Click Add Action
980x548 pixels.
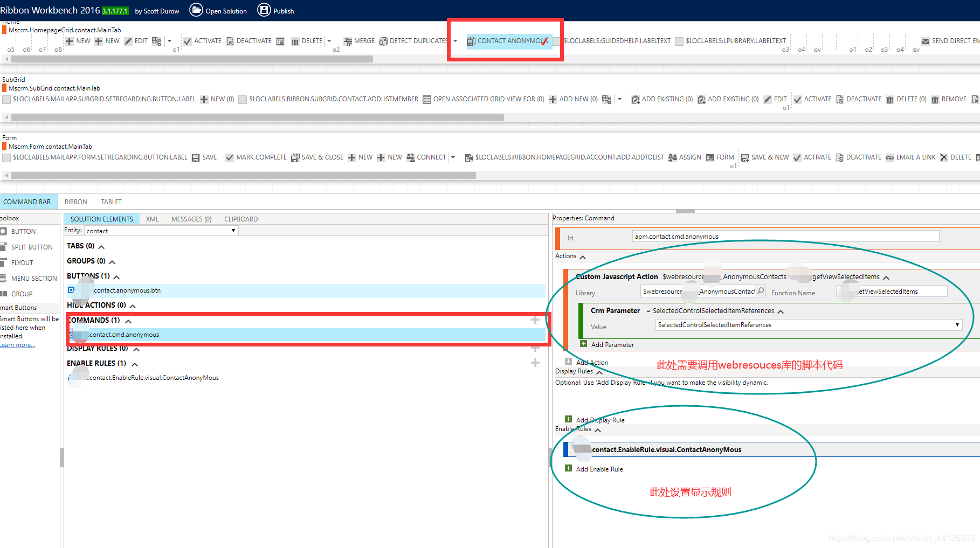tap(586, 362)
